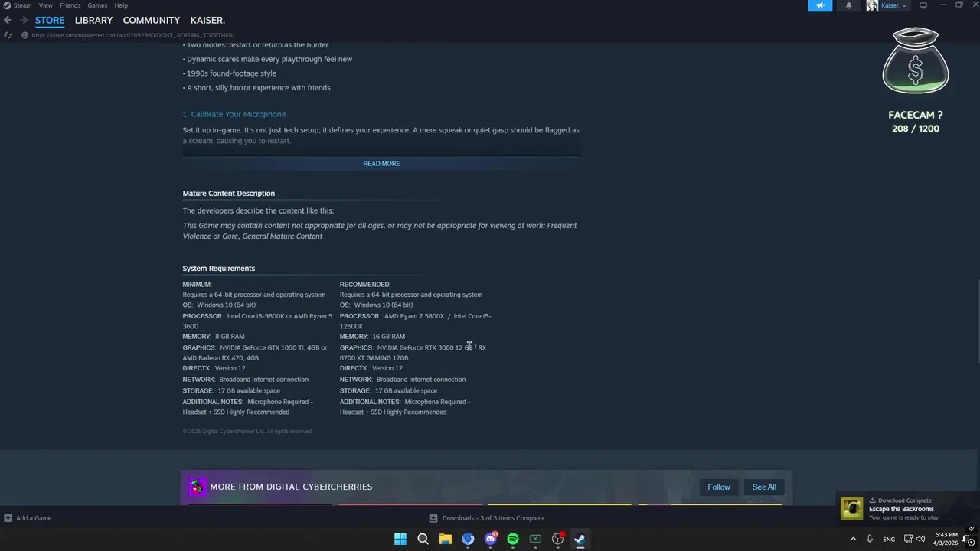Open OBS Studio from the taskbar
This screenshot has height=551, width=980.
(558, 539)
